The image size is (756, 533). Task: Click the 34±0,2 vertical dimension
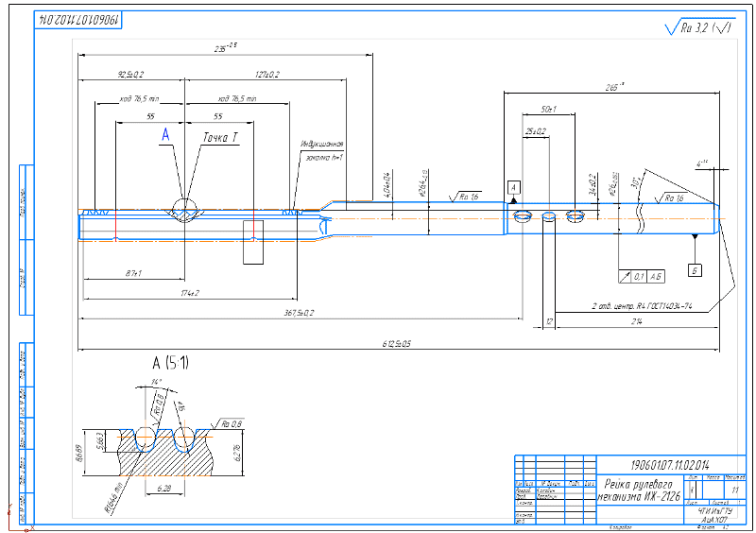pos(593,184)
